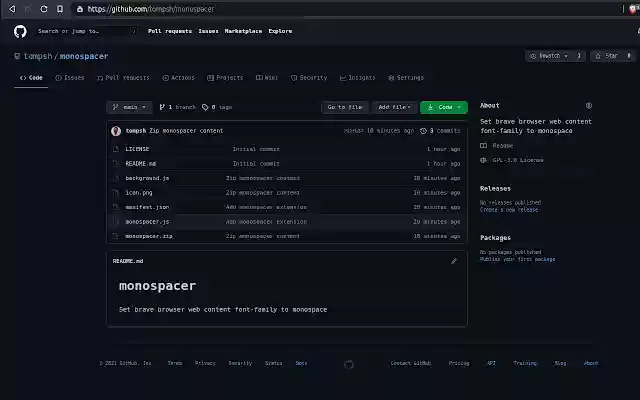Click the history clock icon near commits
The height and width of the screenshot is (400, 640).
point(423,131)
